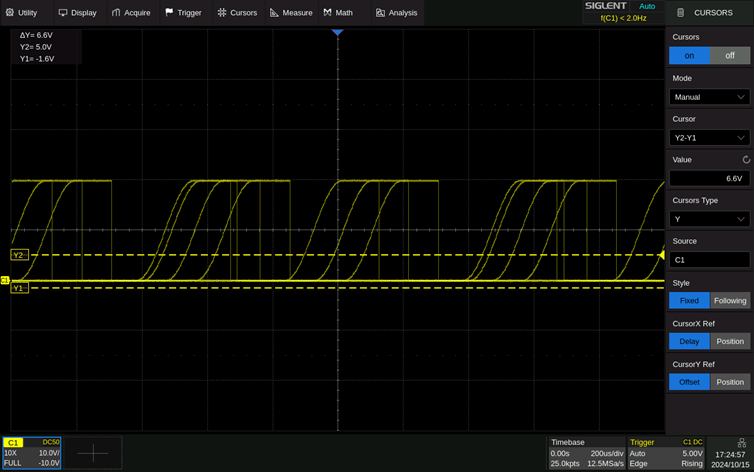Click the Source C1 field

pos(709,260)
